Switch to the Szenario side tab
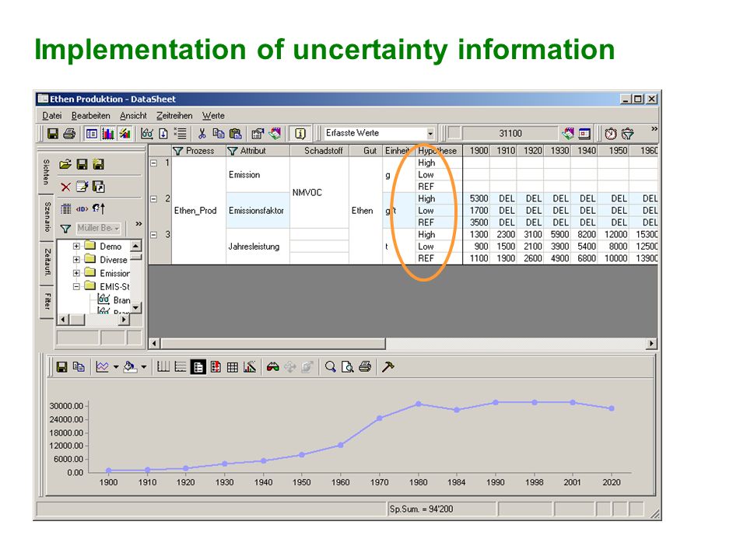 46,217
